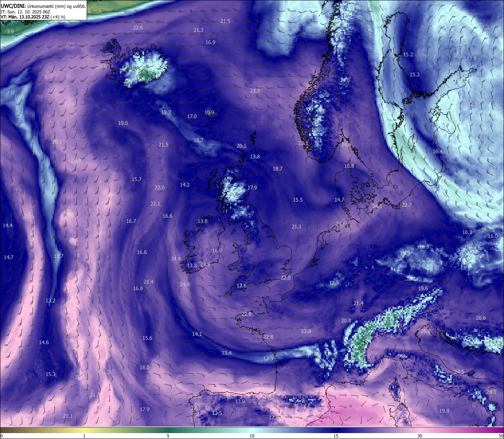Click the '24.0' value near Denmark
Viewport: 504px width, 439px height.
(377, 206)
